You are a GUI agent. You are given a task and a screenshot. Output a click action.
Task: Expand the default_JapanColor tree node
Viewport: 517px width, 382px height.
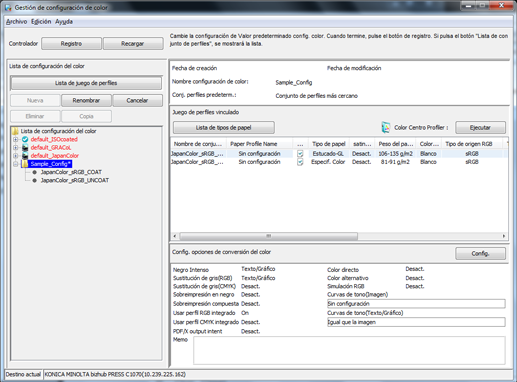coord(16,156)
